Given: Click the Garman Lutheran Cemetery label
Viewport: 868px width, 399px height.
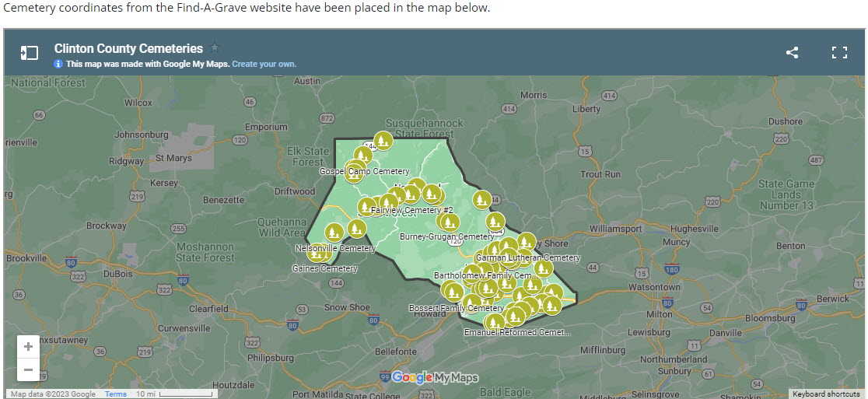Looking at the screenshot, I should [x=527, y=257].
